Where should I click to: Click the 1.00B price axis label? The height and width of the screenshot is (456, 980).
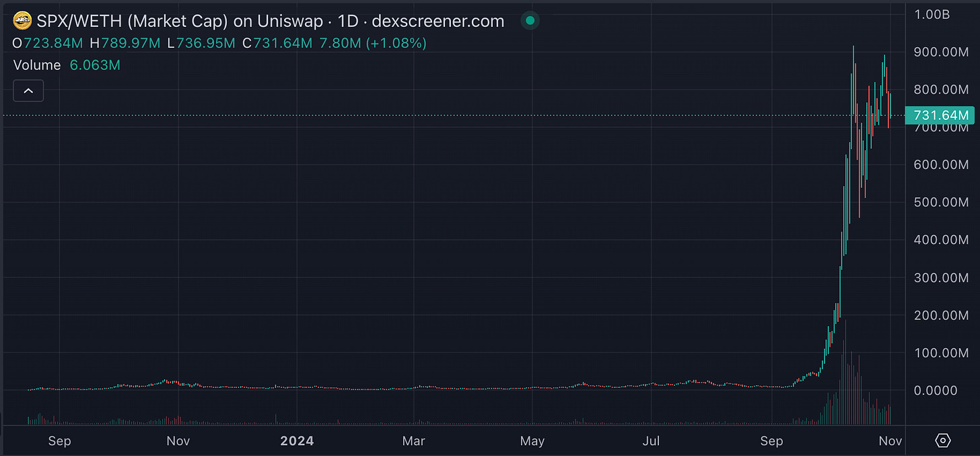(932, 14)
